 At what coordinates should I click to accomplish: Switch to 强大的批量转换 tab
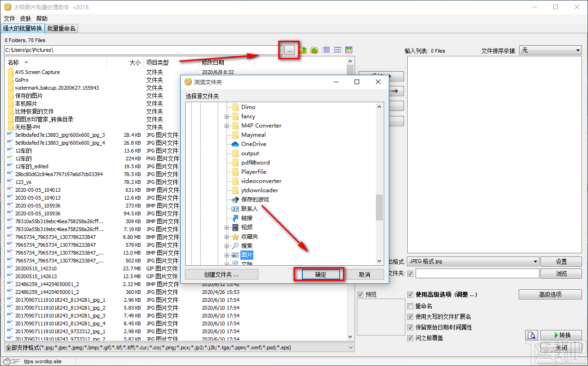coord(23,29)
